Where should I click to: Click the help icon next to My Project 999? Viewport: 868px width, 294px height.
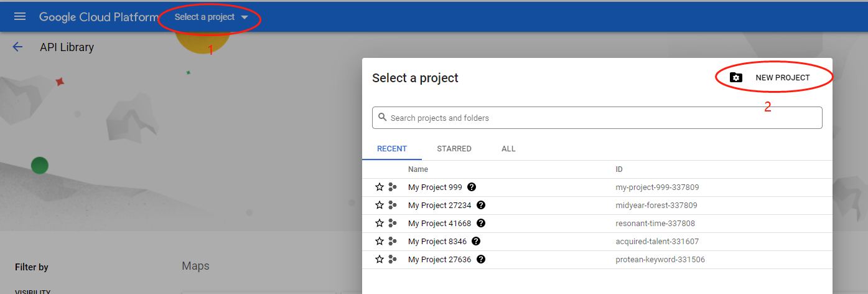[x=472, y=187]
